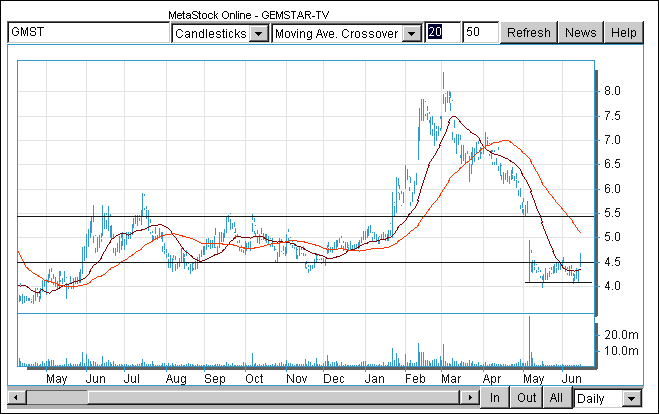Click the 4.0 price axis label
The width and height of the screenshot is (659, 414).
612,286
